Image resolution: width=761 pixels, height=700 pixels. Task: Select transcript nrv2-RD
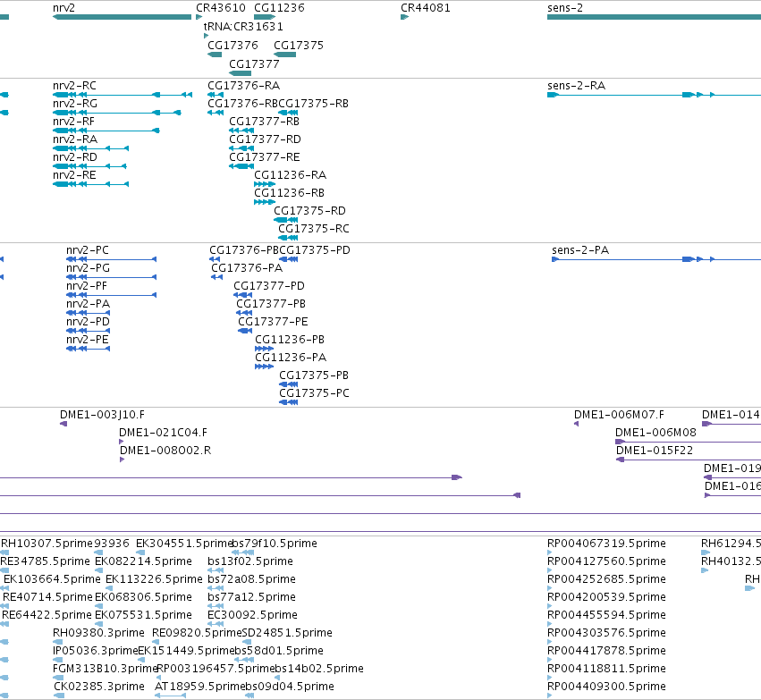pos(75,157)
